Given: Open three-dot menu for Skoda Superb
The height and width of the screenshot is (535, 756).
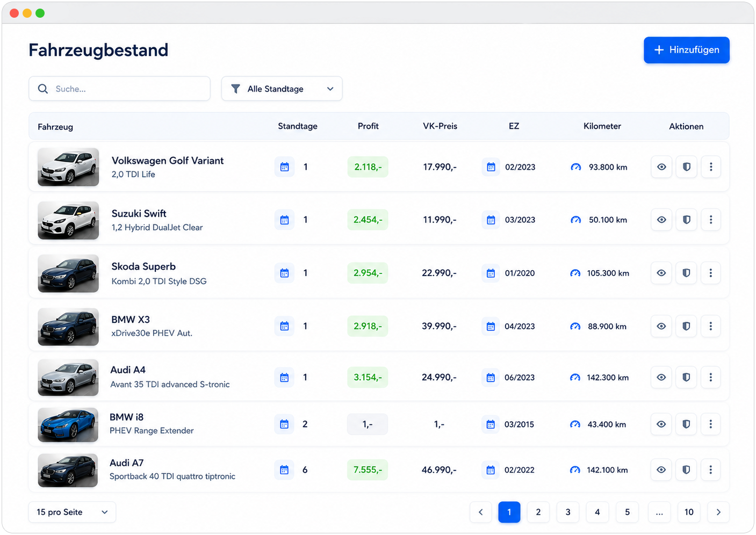Looking at the screenshot, I should [x=711, y=273].
